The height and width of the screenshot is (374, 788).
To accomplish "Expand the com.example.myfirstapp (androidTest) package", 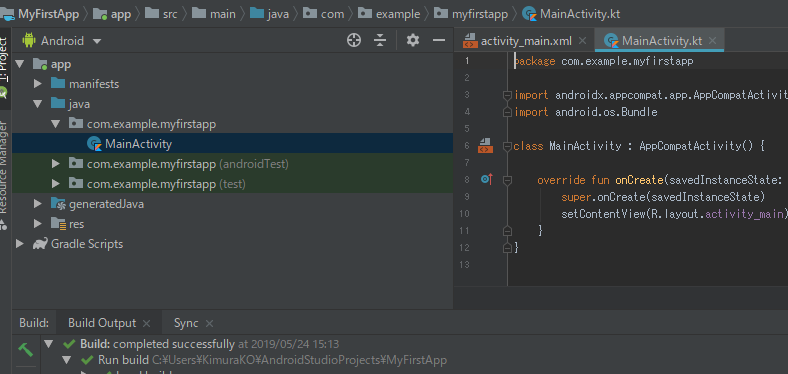I will [x=56, y=164].
